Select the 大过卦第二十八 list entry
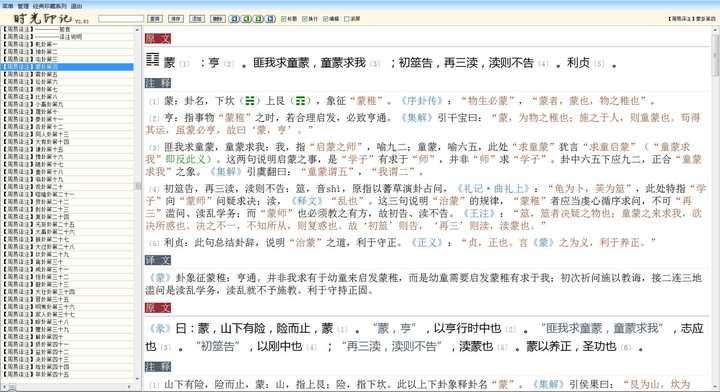 click(67, 247)
